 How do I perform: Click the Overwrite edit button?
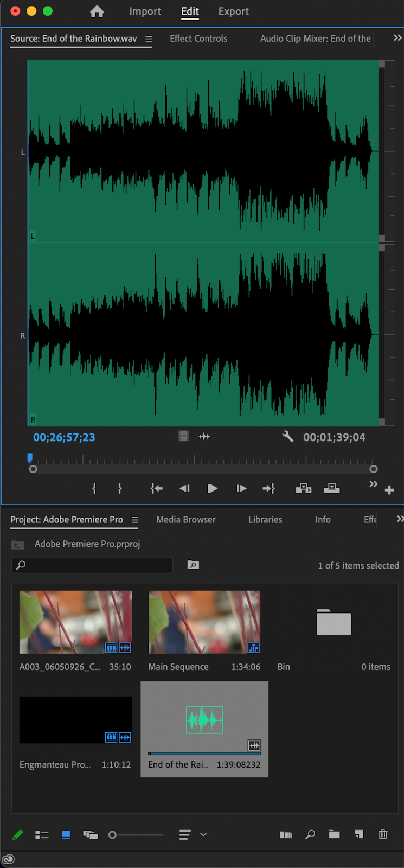coord(332,489)
